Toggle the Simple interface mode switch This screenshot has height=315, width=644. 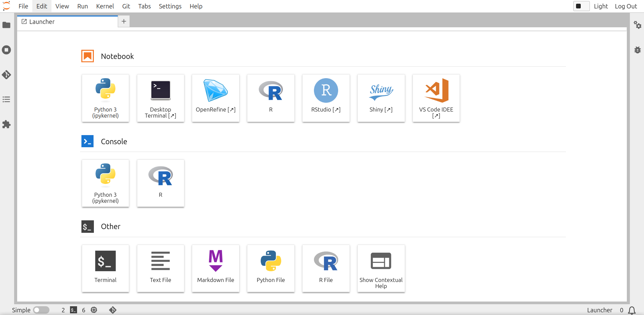(41, 310)
